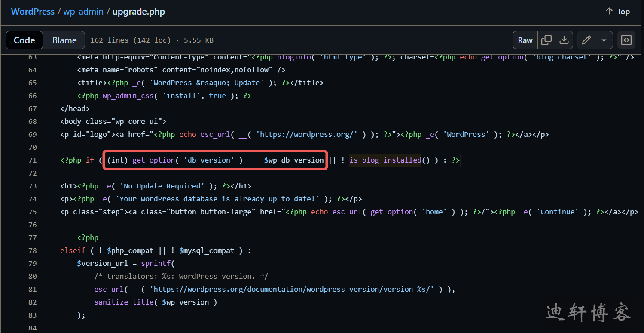The width and height of the screenshot is (644, 333).
Task: Switch to the Blame tab
Action: 64,40
